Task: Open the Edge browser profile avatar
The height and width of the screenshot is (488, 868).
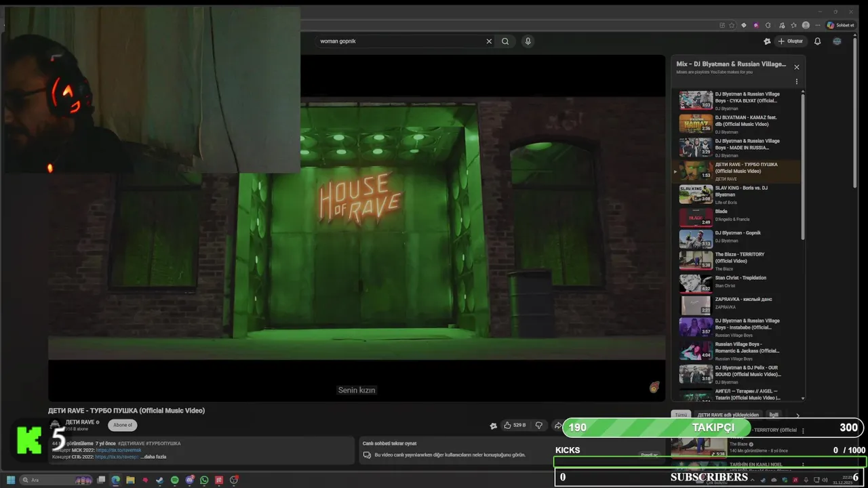Action: [806, 25]
